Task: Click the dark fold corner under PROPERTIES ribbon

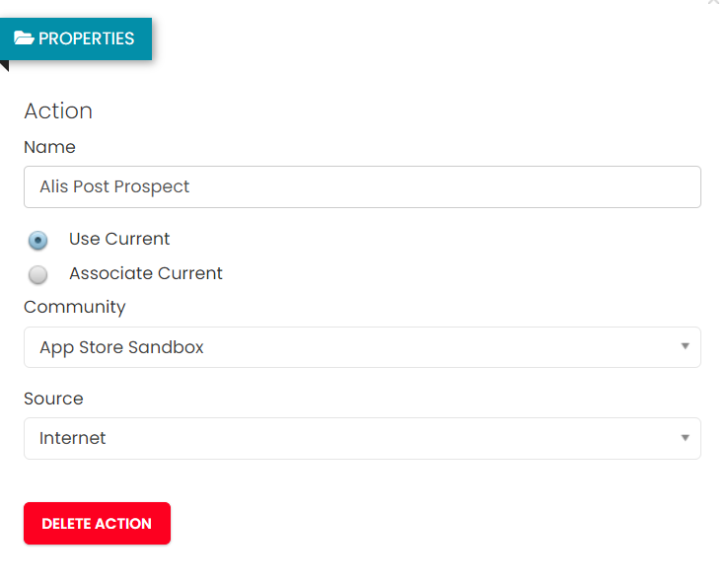Action: tap(5, 65)
